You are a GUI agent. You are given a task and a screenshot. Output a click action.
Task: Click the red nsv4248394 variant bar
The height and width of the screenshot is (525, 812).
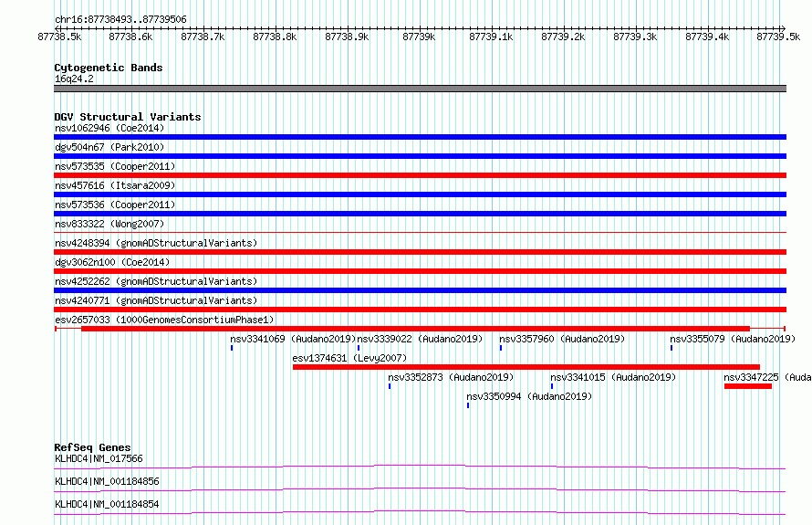420,252
